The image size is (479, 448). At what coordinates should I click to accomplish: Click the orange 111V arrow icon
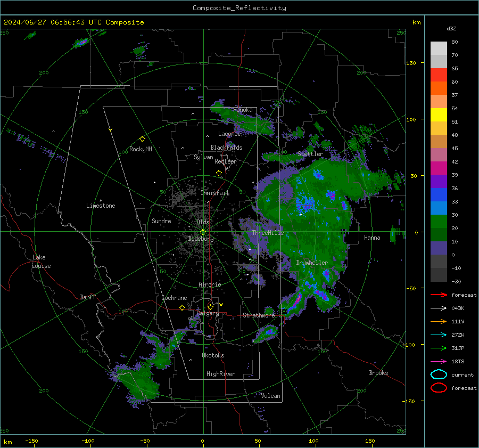click(439, 321)
